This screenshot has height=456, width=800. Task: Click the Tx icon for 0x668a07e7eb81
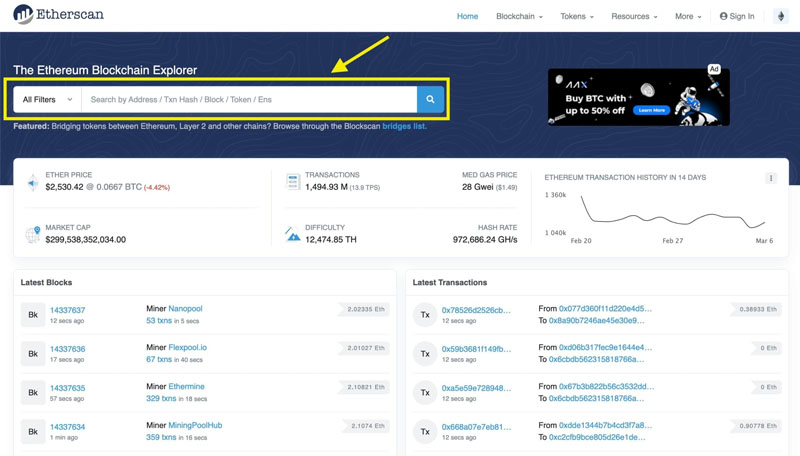[425, 432]
